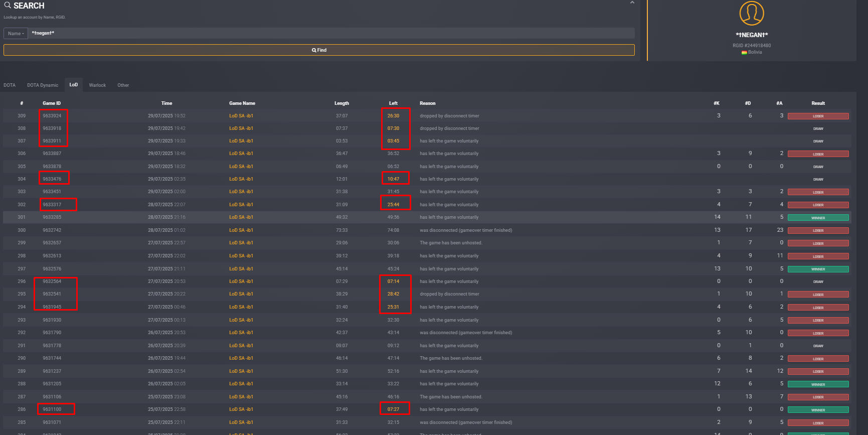Click the LOSER badge for game 9633924
868x435 pixels.
coord(818,116)
